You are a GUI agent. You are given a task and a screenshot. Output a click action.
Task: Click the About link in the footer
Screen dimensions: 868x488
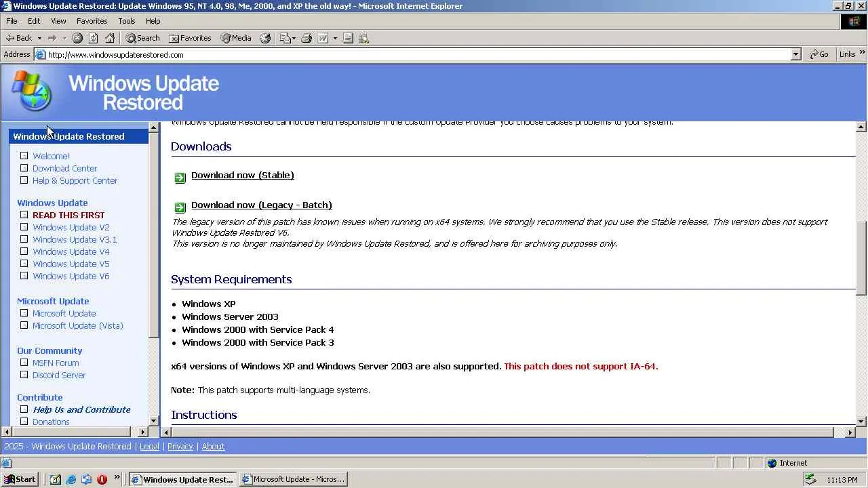coord(213,447)
